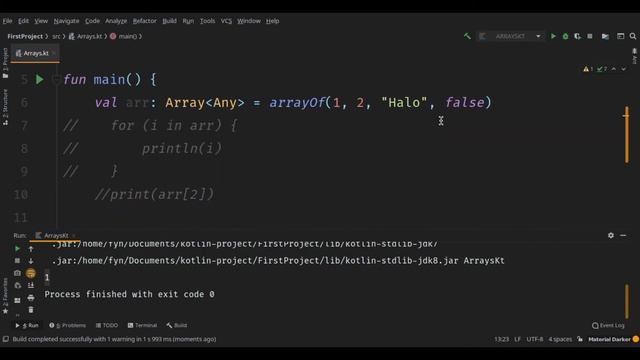Open Project Structure from the toolbar
The image size is (640, 360).
pyautogui.click(x=605, y=36)
